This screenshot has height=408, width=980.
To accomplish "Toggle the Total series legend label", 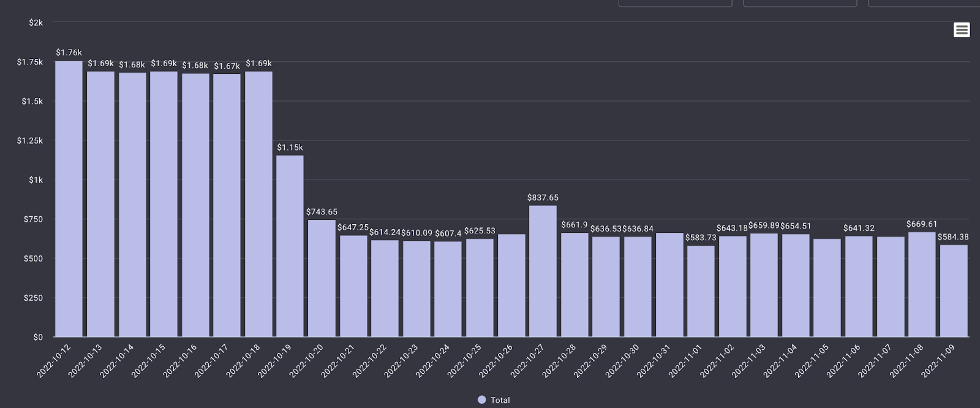I will coord(500,400).
